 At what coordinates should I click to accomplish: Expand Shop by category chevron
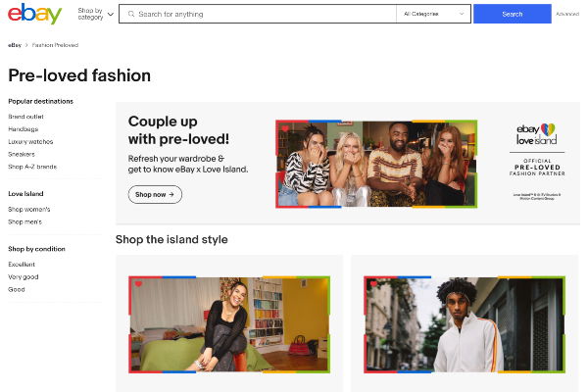[110, 15]
